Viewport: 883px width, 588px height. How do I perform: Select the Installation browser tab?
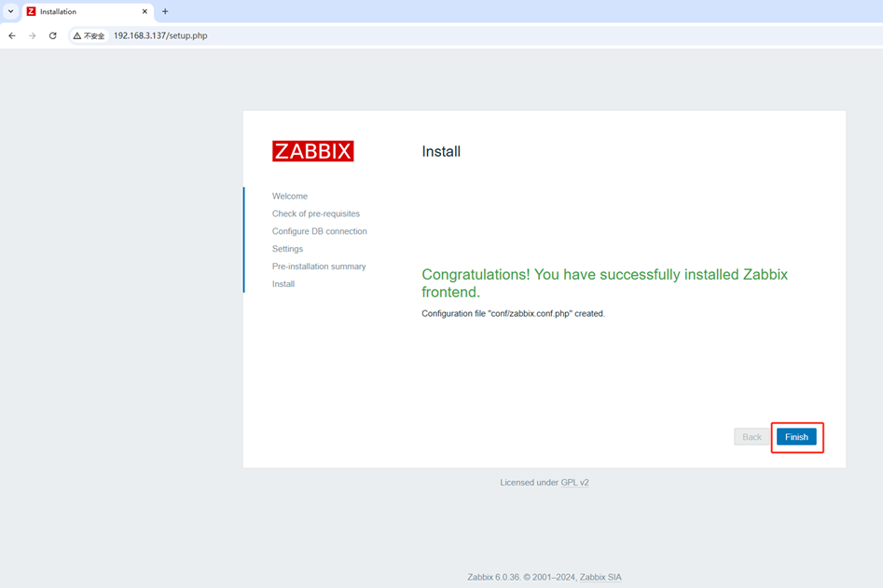(x=88, y=11)
